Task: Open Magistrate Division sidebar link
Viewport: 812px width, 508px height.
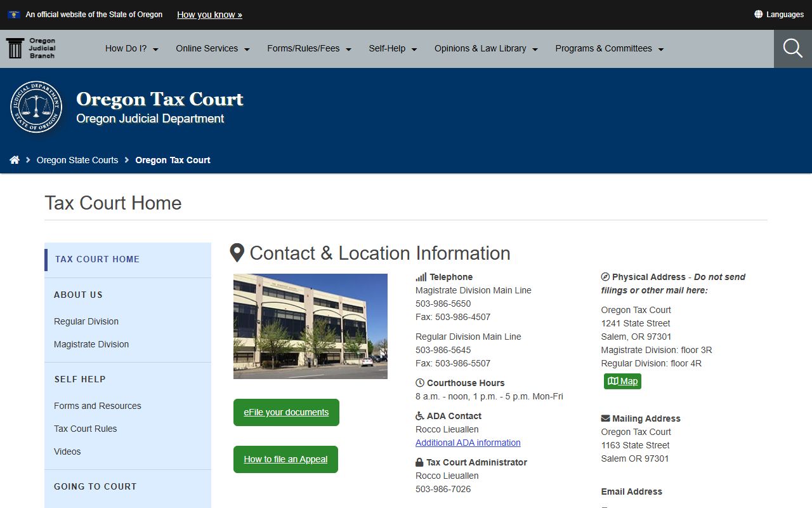Action: 91,344
